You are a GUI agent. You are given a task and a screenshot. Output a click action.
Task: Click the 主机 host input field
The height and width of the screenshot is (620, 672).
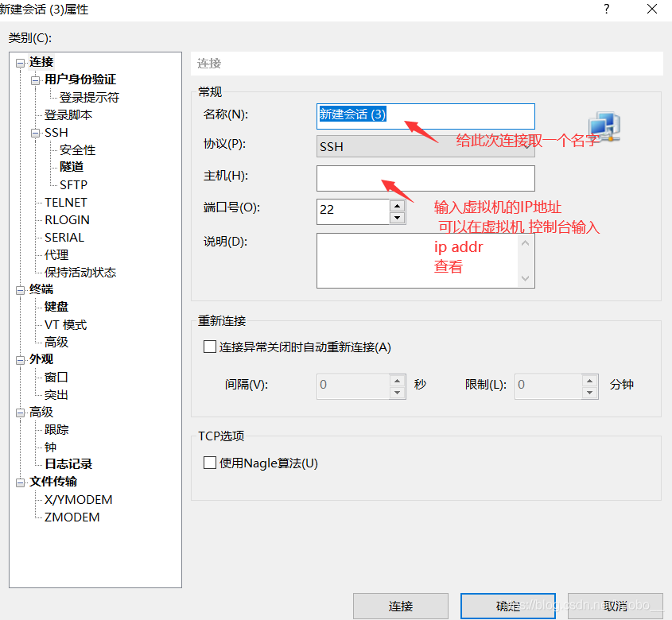tap(425, 178)
